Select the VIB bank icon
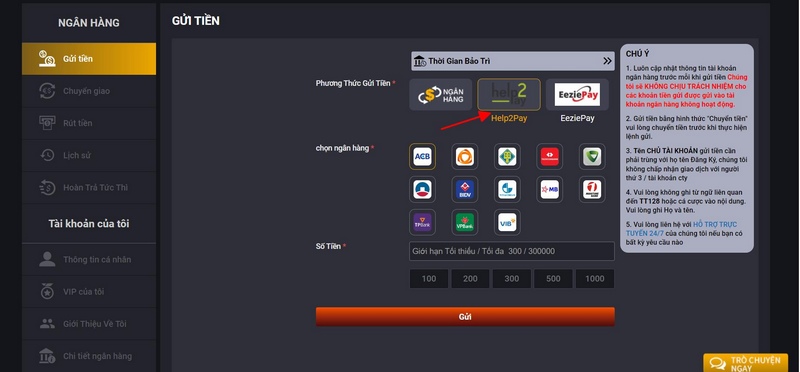Screen dimensions: 800x372 507,222
